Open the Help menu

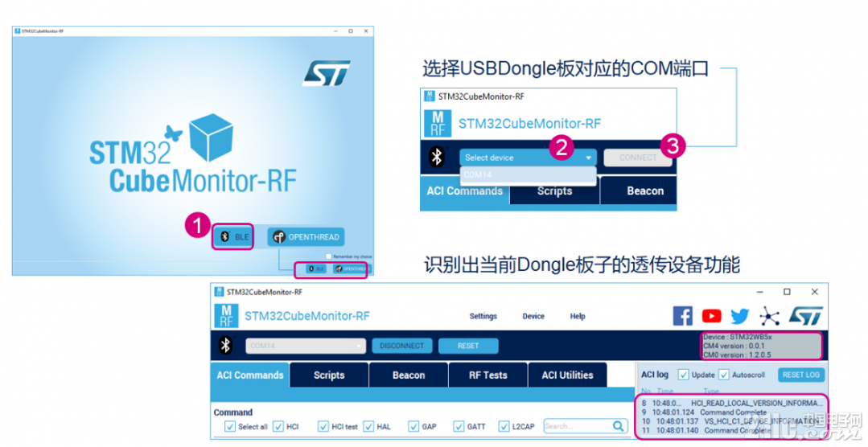pyautogui.click(x=578, y=317)
